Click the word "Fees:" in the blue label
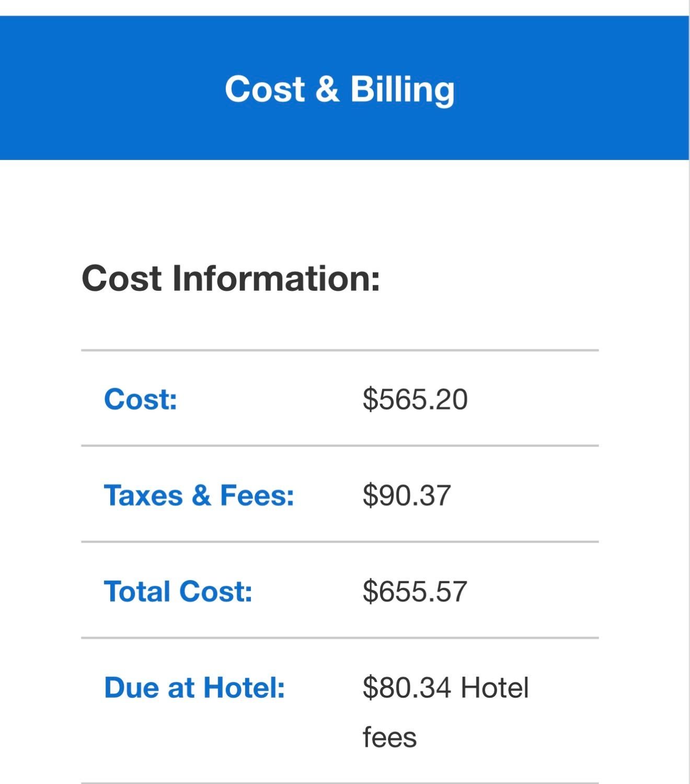The image size is (690, 784). coord(257,495)
